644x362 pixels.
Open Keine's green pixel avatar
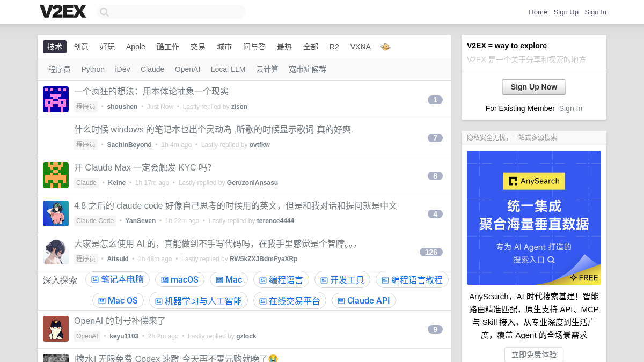click(56, 175)
